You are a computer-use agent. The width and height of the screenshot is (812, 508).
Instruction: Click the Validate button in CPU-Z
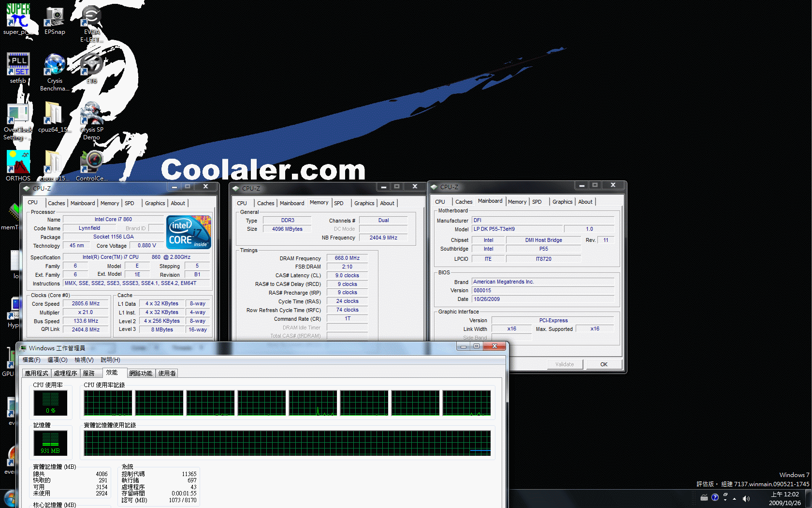click(x=565, y=364)
